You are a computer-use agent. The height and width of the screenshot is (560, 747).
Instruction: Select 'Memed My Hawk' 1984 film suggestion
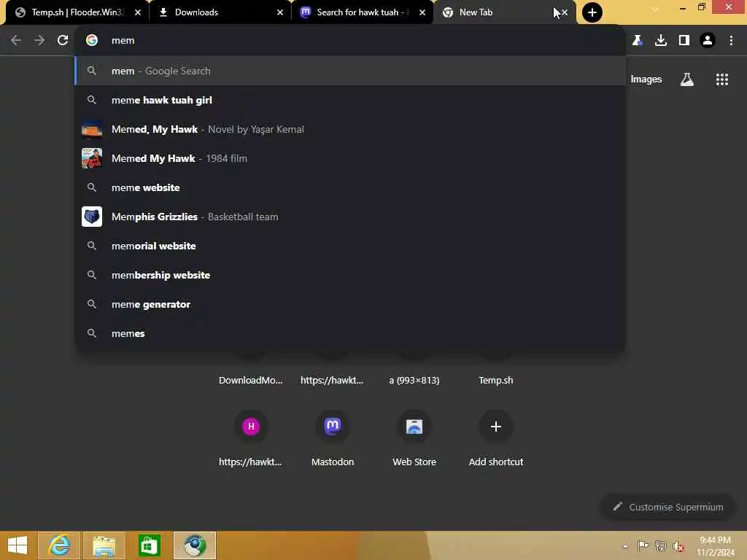350,158
